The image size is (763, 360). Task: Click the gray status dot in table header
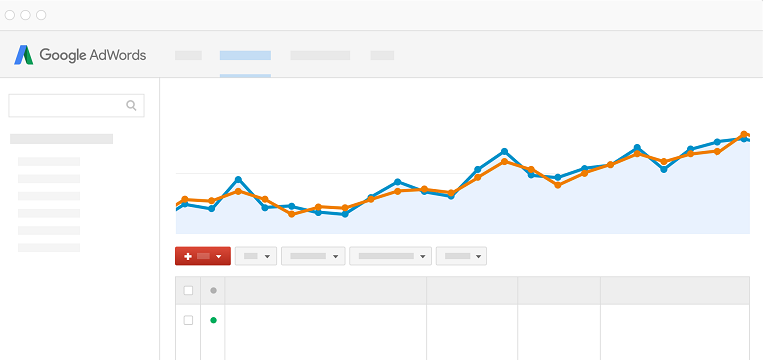[x=213, y=290]
